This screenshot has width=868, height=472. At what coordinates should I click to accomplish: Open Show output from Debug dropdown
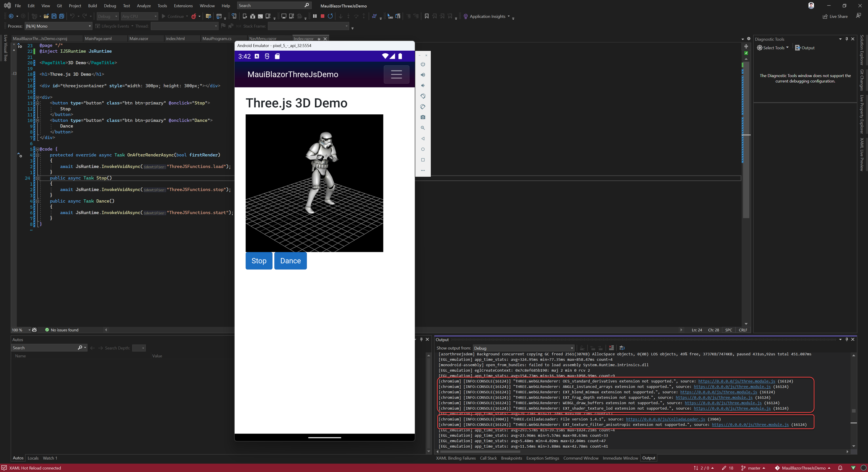tap(572, 348)
